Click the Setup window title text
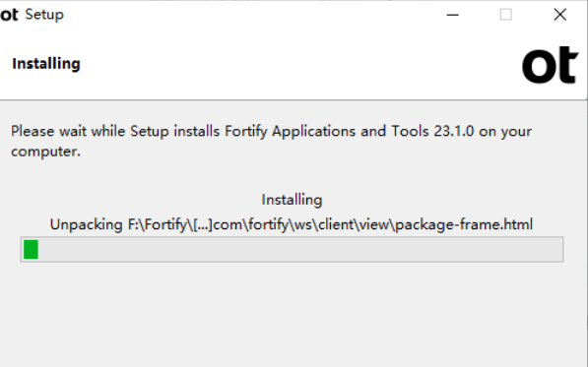This screenshot has height=367, width=588. point(44,15)
